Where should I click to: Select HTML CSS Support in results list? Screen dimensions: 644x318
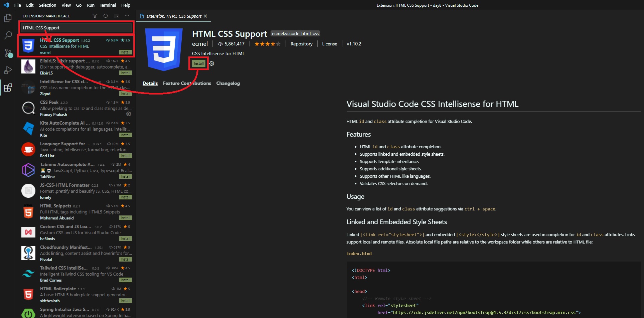(76, 46)
